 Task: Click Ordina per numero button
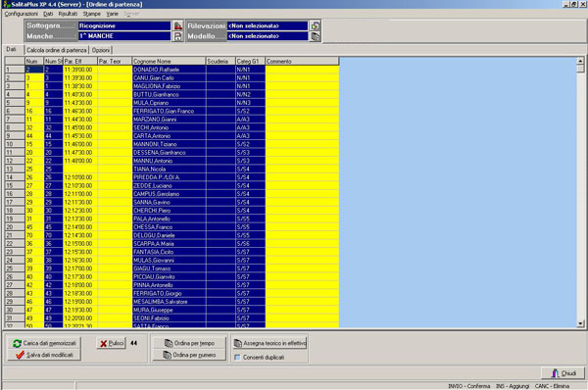click(189, 355)
